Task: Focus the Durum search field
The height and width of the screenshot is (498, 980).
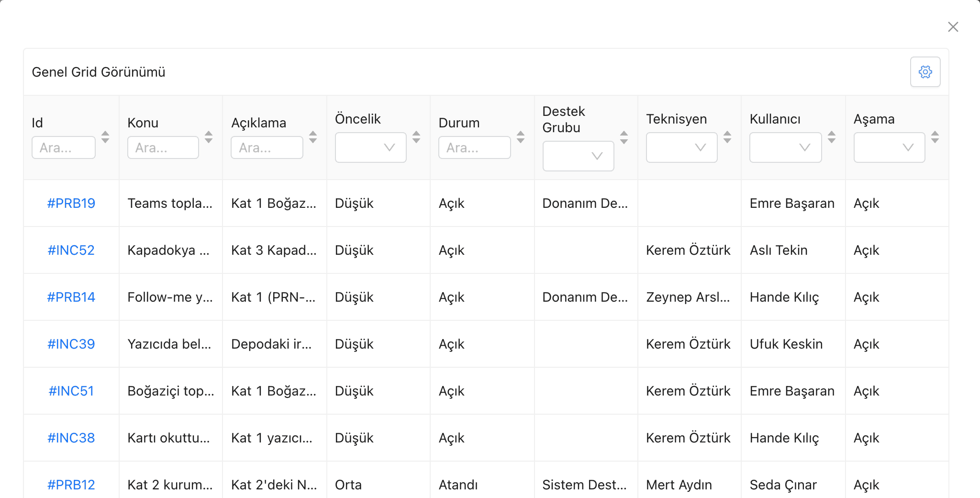Action: pos(475,147)
